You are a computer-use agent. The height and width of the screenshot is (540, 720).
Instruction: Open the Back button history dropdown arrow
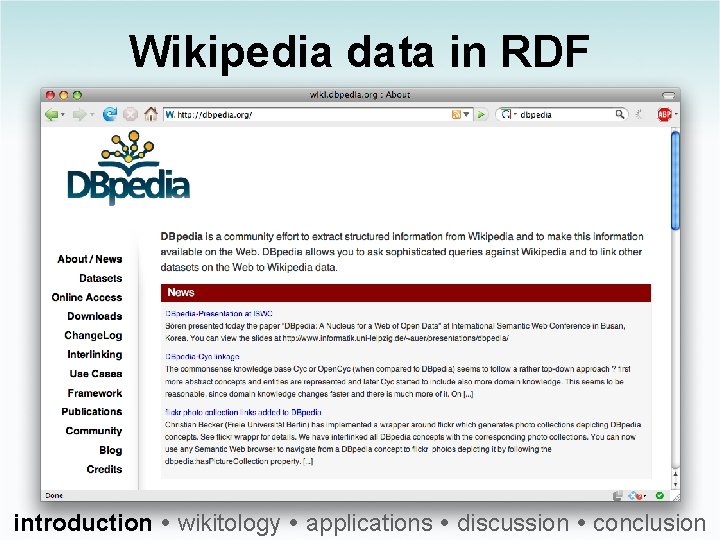pos(62,114)
